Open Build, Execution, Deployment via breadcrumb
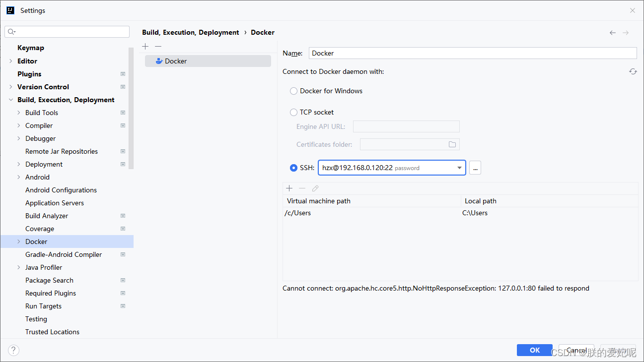Screen dimensions: 644x362 tap(190, 32)
